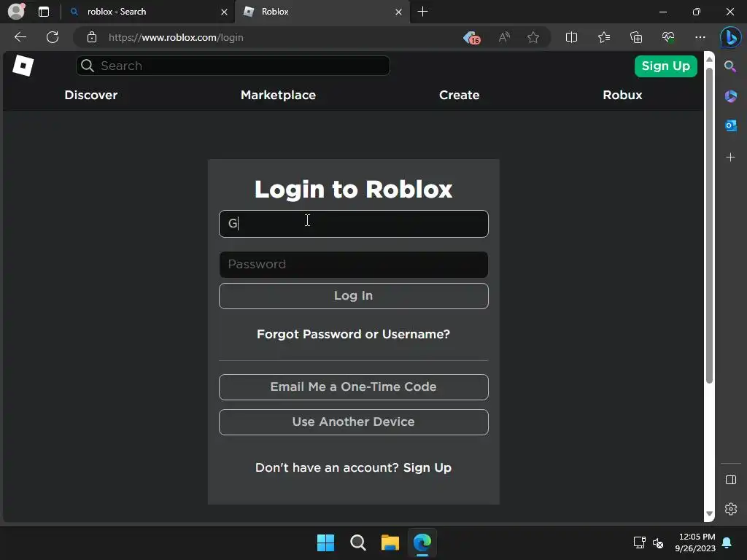Image resolution: width=747 pixels, height=560 pixels.
Task: Select Use Another Device button
Action: (x=354, y=422)
